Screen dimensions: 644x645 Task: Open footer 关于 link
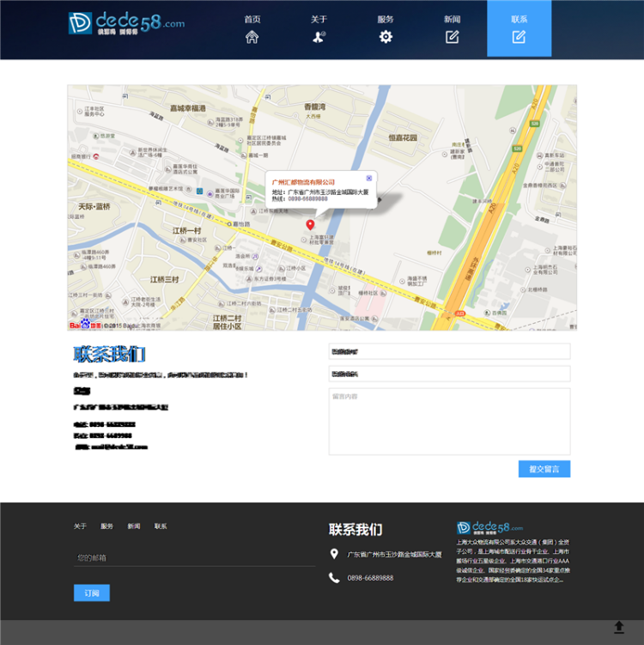80,526
